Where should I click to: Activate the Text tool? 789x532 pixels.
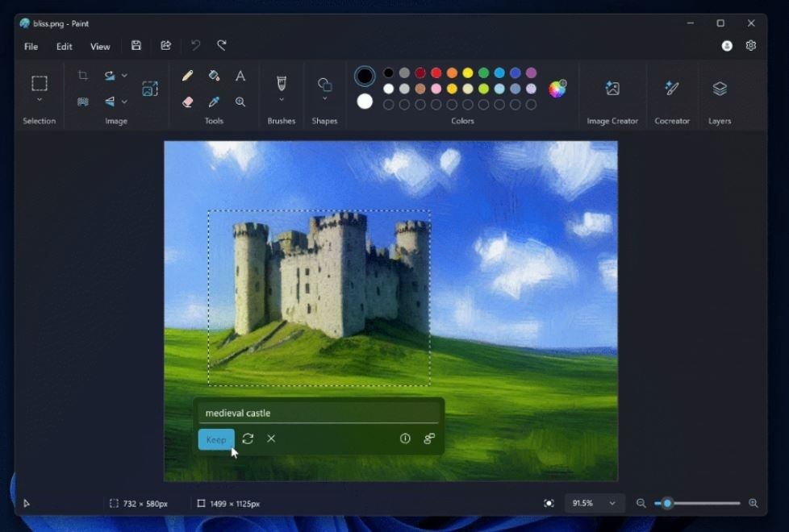click(240, 76)
